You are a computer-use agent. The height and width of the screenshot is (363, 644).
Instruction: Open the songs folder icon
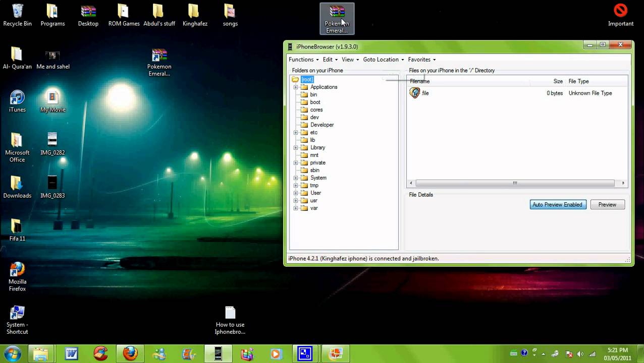[230, 15]
